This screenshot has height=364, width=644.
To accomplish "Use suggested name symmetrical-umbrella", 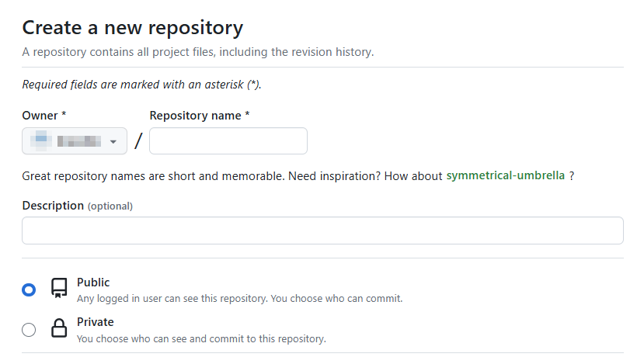I will pos(505,175).
